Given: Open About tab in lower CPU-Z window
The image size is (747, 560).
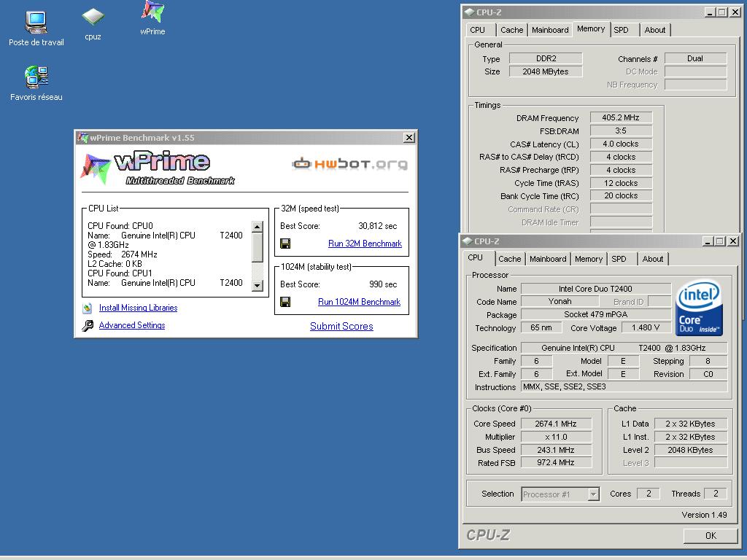Looking at the screenshot, I should tap(653, 259).
